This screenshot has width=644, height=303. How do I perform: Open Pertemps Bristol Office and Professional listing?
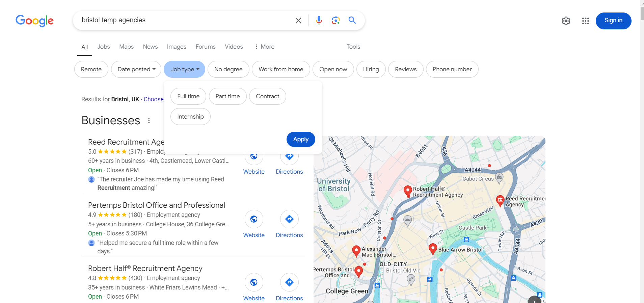coord(157,205)
